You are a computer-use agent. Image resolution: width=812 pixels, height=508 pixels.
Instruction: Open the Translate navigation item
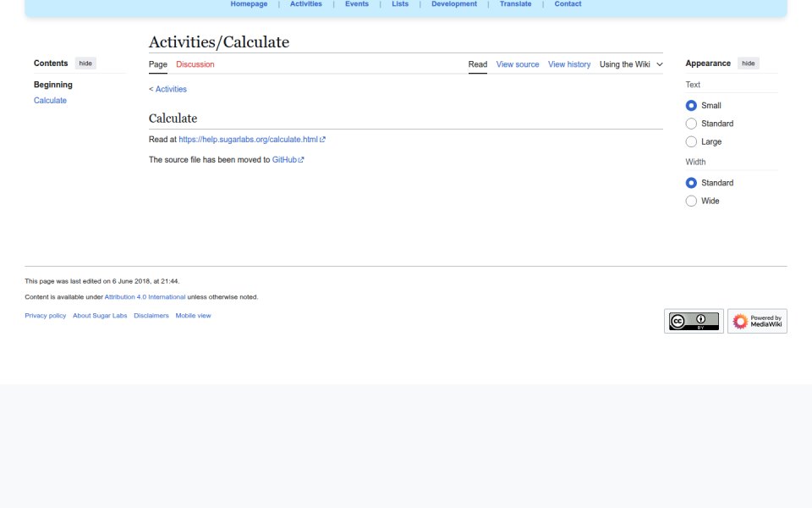click(x=515, y=3)
